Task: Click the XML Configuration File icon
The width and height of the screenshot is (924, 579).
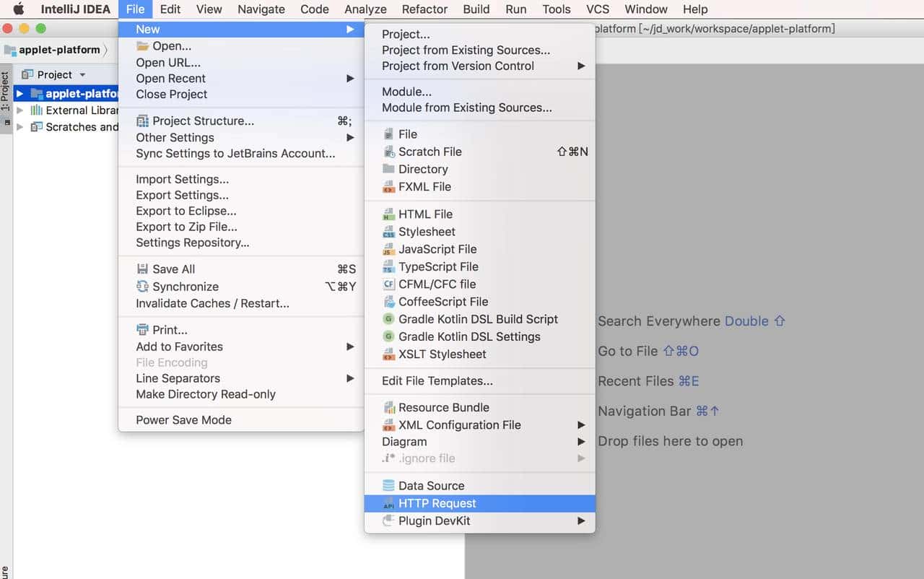Action: (388, 425)
